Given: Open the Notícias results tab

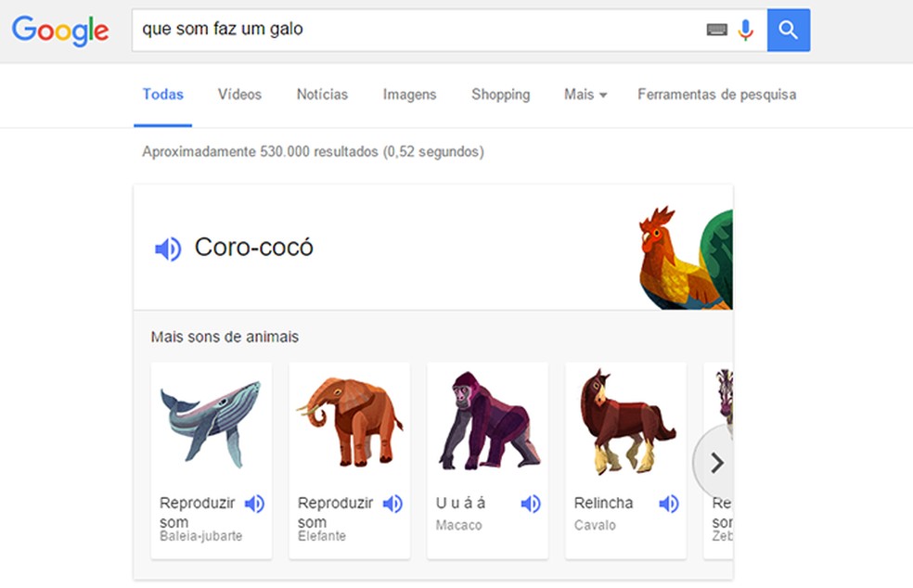Looking at the screenshot, I should point(321,95).
